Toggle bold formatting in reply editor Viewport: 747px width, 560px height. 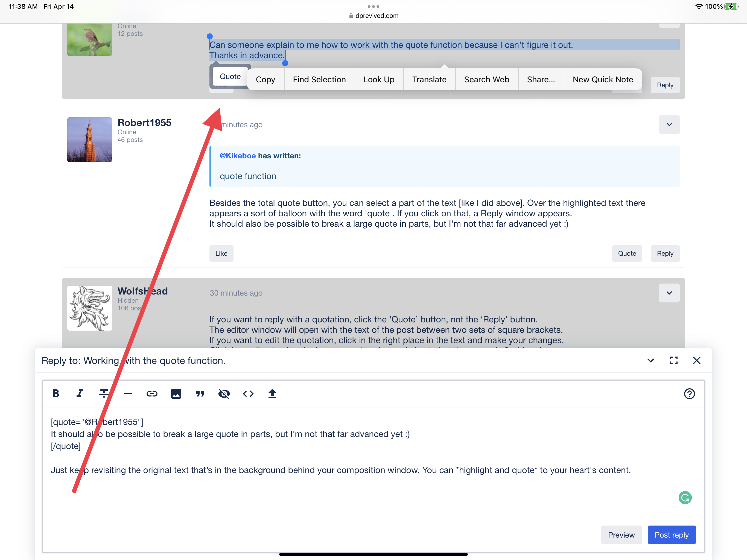pyautogui.click(x=56, y=393)
